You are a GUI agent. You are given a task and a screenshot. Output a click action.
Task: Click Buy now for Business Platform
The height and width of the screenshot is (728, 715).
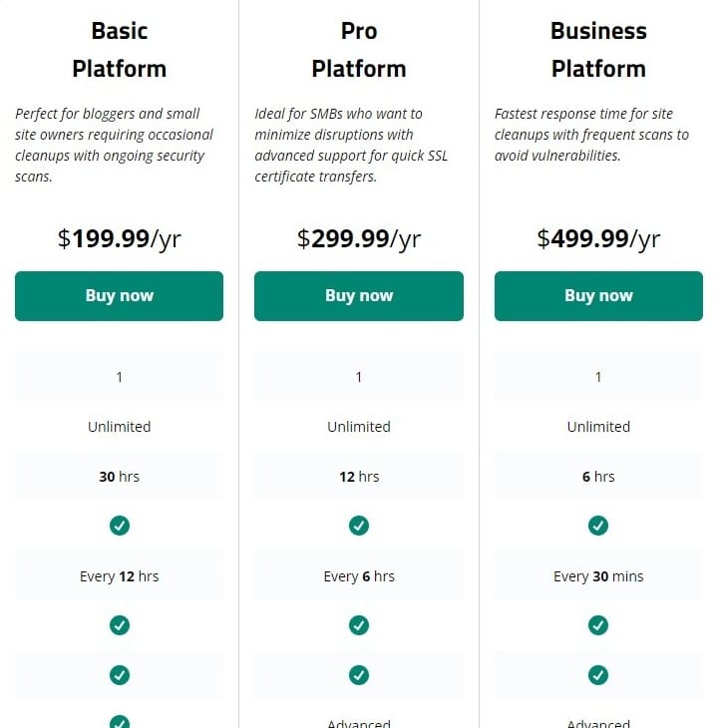click(x=598, y=296)
